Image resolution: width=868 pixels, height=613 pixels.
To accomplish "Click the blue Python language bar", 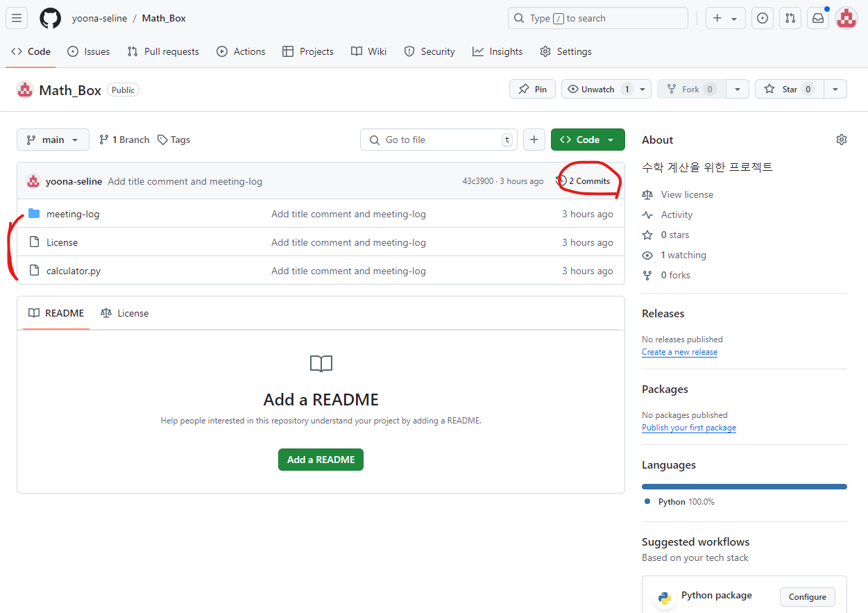I will [744, 487].
